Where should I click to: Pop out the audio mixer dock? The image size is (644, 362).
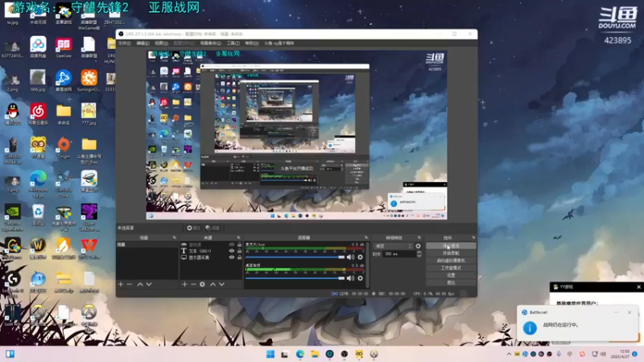[366, 237]
